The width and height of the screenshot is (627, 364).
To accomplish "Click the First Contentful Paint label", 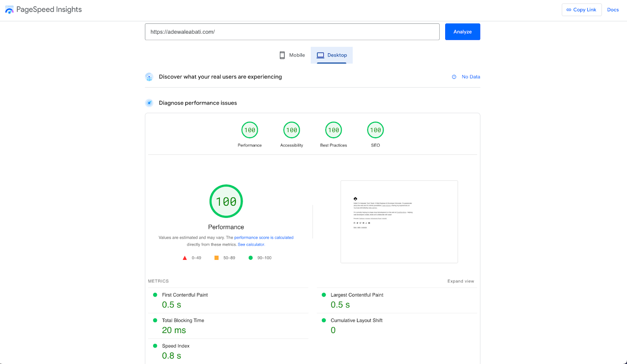I will click(x=185, y=295).
